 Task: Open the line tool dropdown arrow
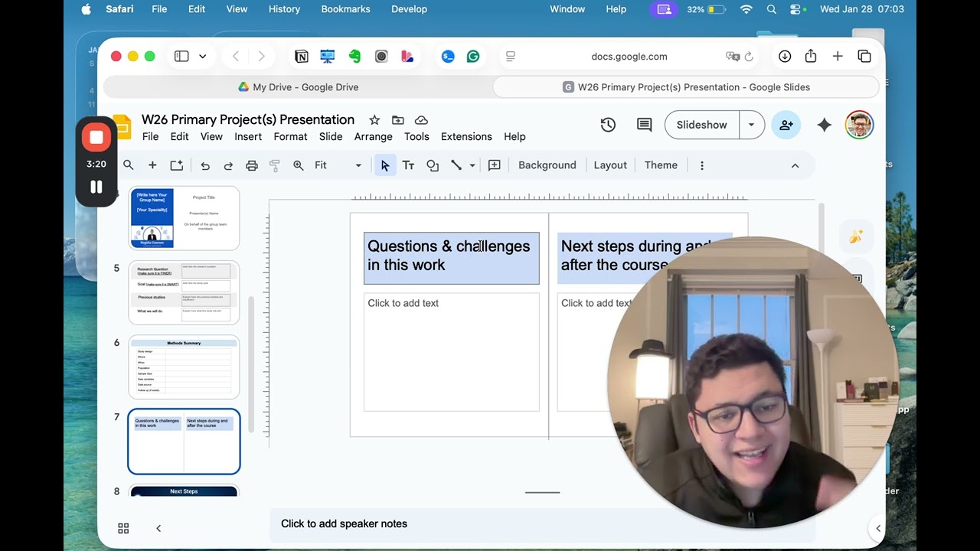pos(472,165)
